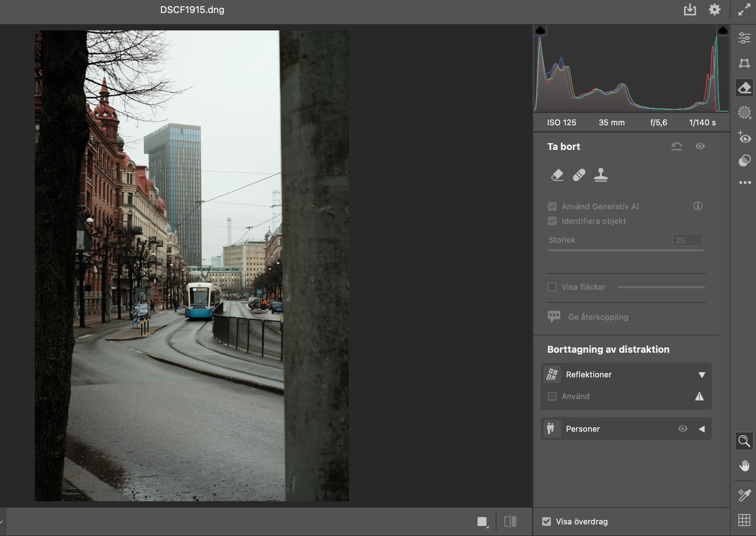Select the Remove eraser brush

click(x=557, y=175)
